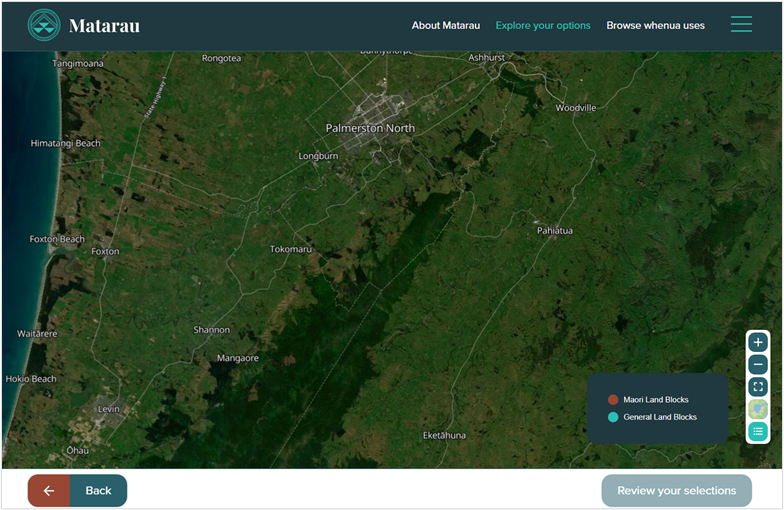The width and height of the screenshot is (784, 510).
Task: Zoom out with the minus button
Action: (x=758, y=364)
